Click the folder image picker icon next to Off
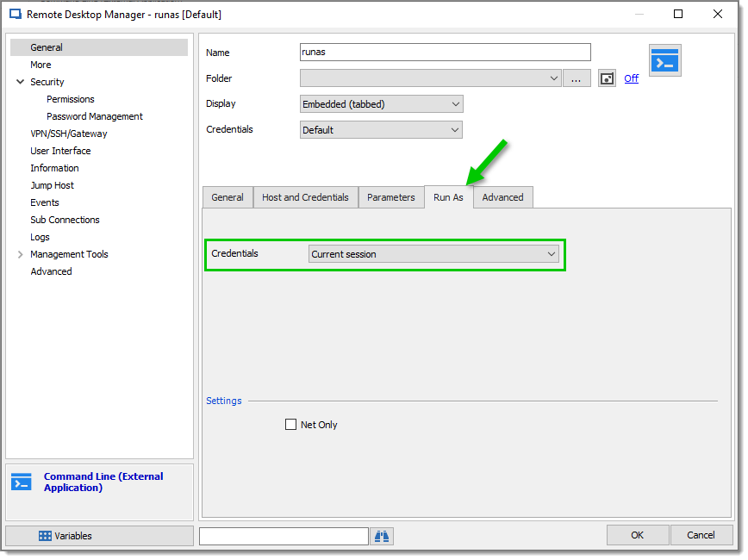The height and width of the screenshot is (560, 748). point(607,78)
